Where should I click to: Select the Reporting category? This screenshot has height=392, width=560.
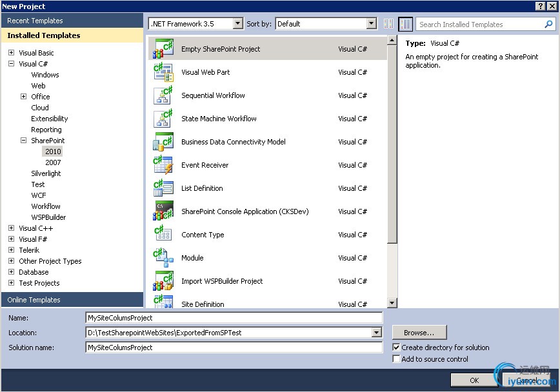coord(46,130)
